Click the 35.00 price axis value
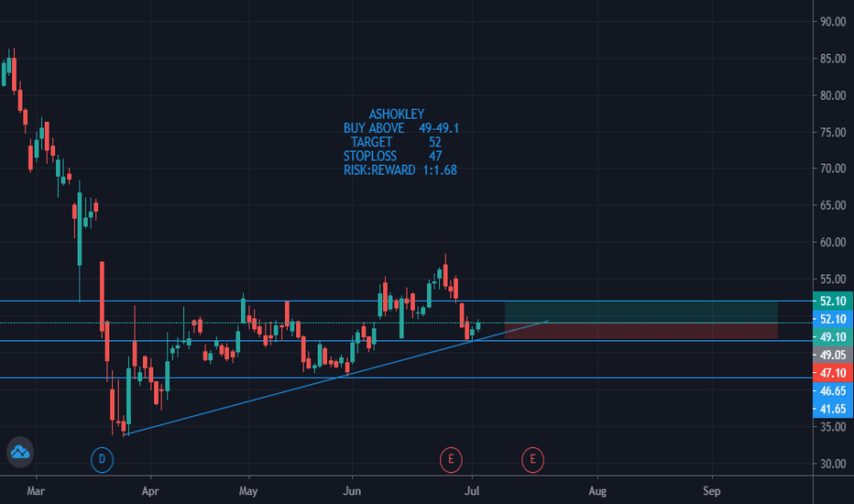The image size is (854, 504). click(833, 427)
